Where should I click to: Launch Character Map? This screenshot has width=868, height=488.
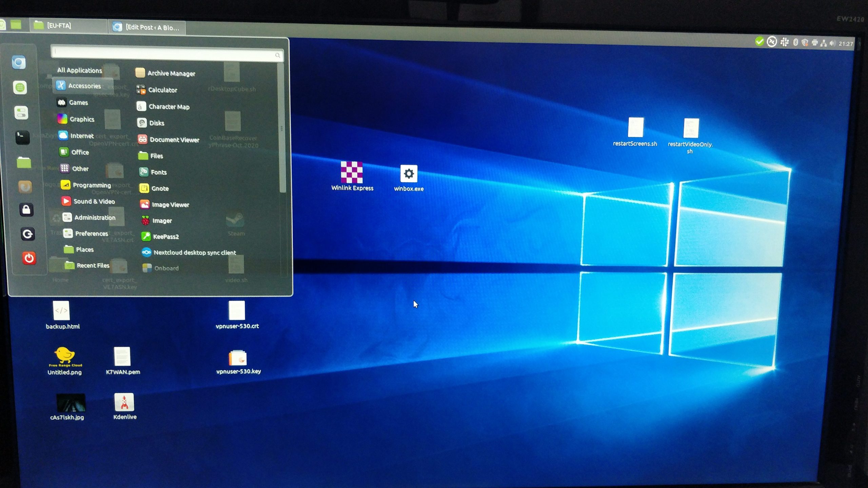(163, 106)
